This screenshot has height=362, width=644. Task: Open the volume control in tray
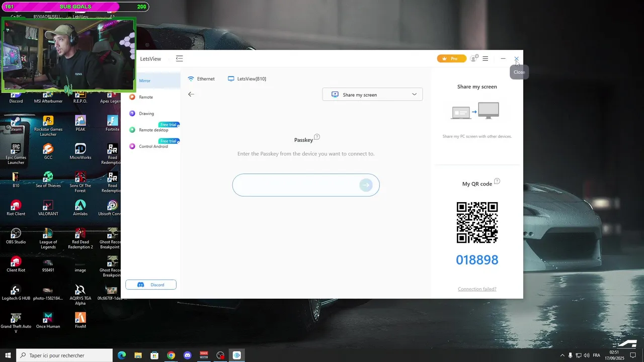[587, 355]
